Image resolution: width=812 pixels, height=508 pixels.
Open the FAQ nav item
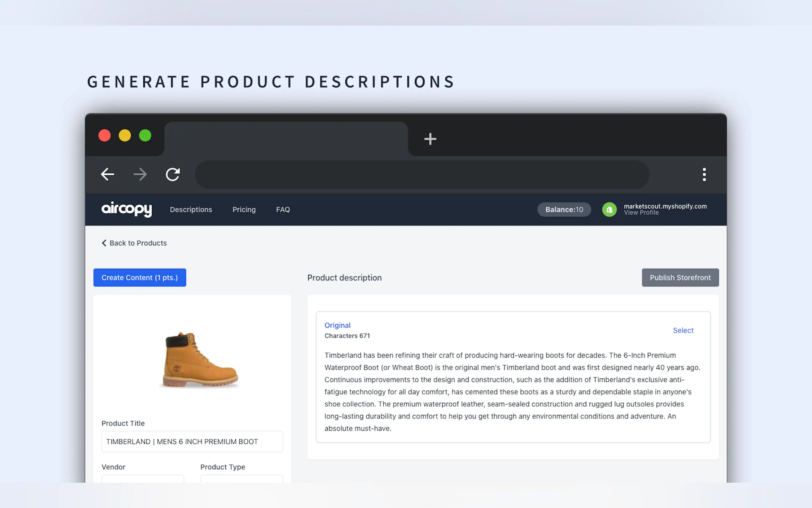click(283, 209)
